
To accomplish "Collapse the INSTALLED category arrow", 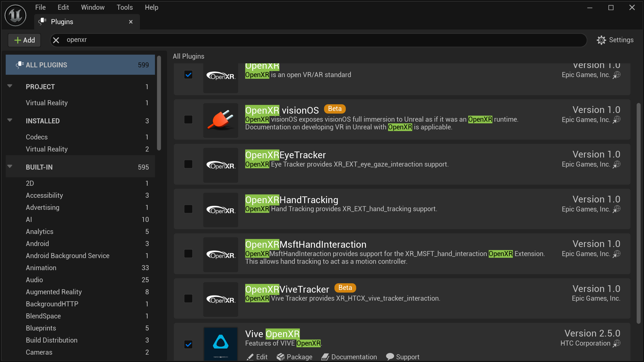I will coord(10,120).
